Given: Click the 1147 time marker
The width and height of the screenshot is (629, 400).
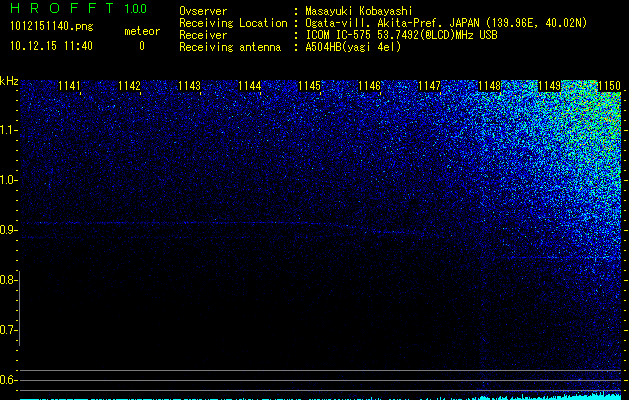Looking at the screenshot, I should pyautogui.click(x=429, y=86).
